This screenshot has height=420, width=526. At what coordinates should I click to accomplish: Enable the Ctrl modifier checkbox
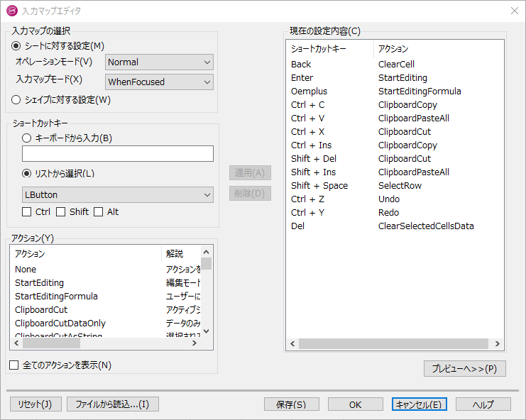[x=27, y=212]
